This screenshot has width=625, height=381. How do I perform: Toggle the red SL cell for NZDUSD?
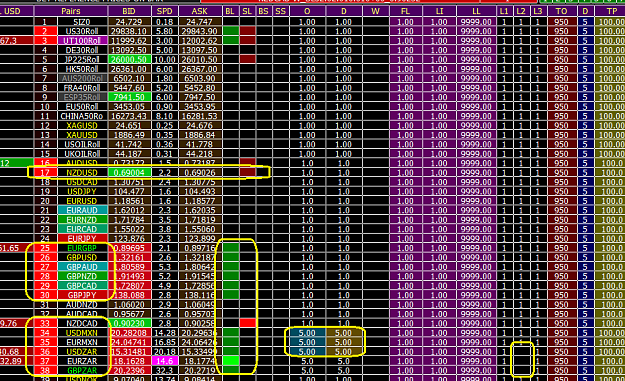248,173
